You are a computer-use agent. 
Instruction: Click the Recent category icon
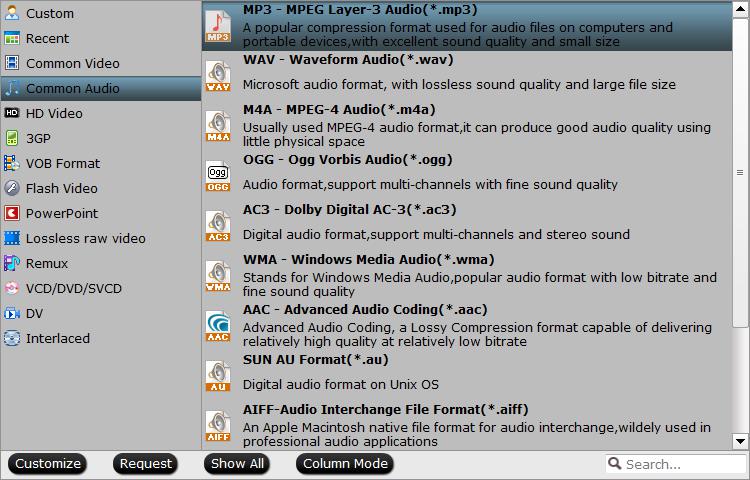(x=12, y=38)
